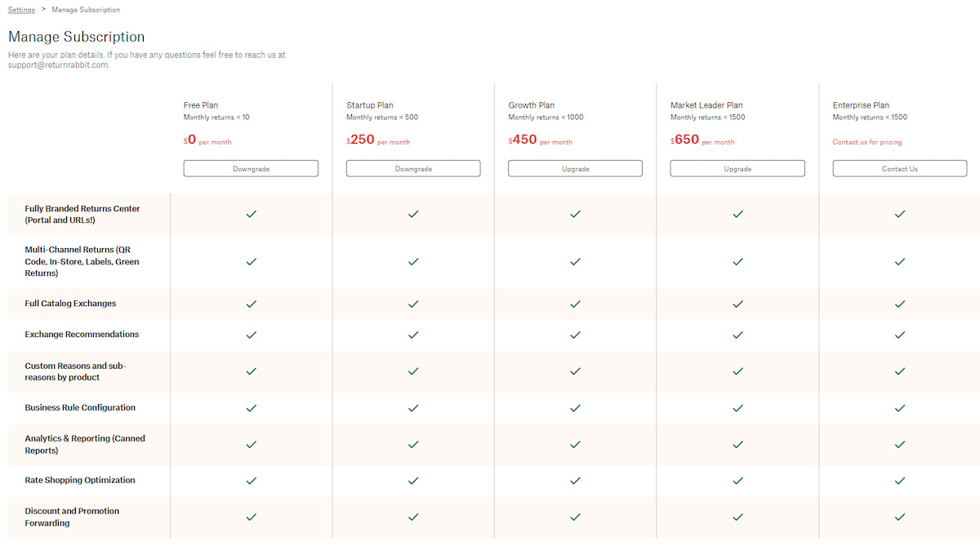Screen dimensions: 980x555
Task: Click 'Monthly returns < 500' text
Action: coord(382,118)
